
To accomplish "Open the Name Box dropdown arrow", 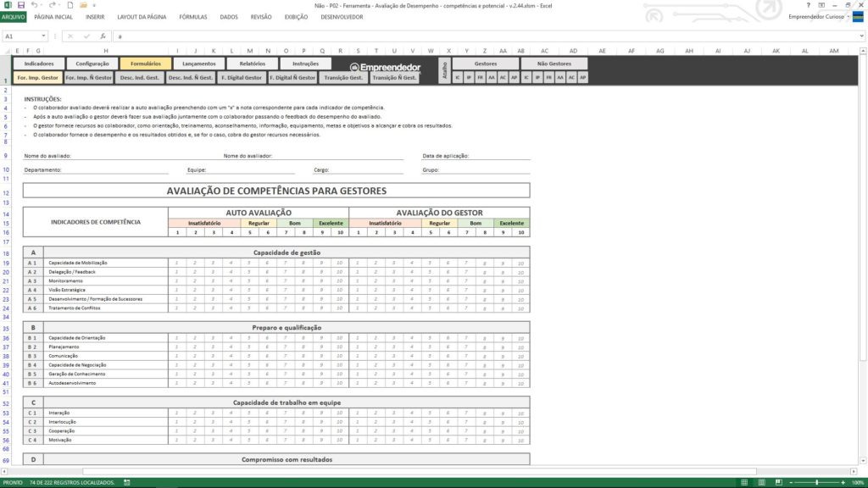I will [43, 36].
